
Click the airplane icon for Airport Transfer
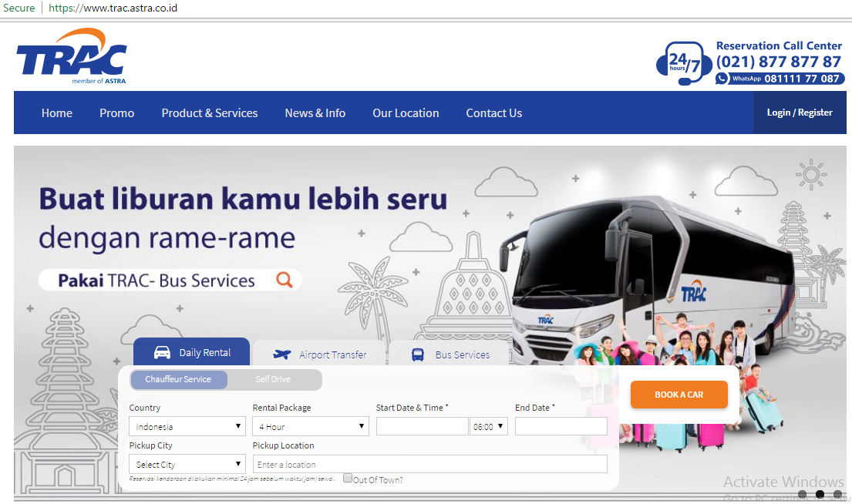(x=283, y=354)
